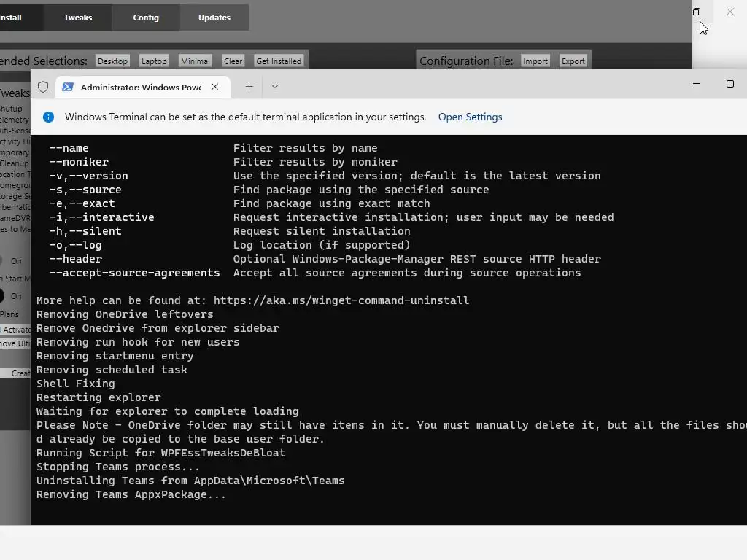The image size is (747, 560).
Task: Click 'Filter results by moniker' description text
Action: [315, 162]
